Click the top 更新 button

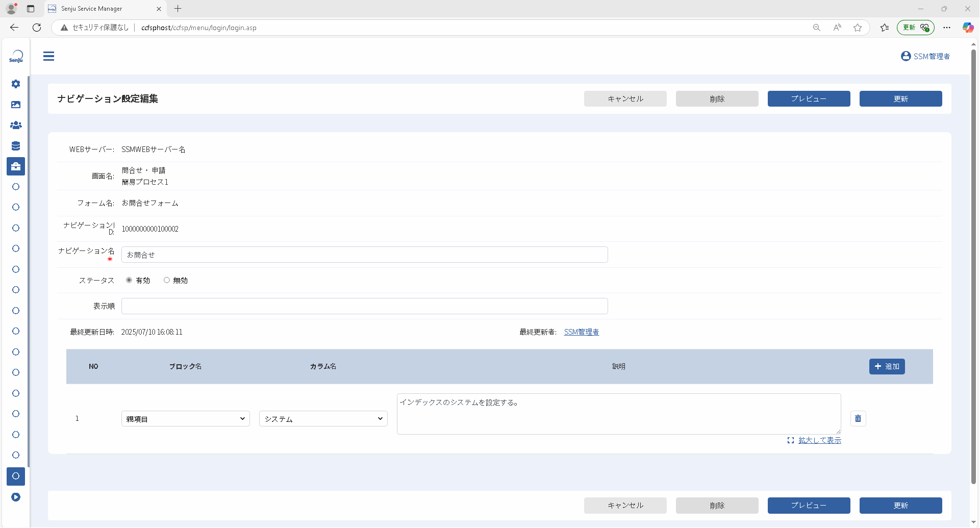coord(901,99)
